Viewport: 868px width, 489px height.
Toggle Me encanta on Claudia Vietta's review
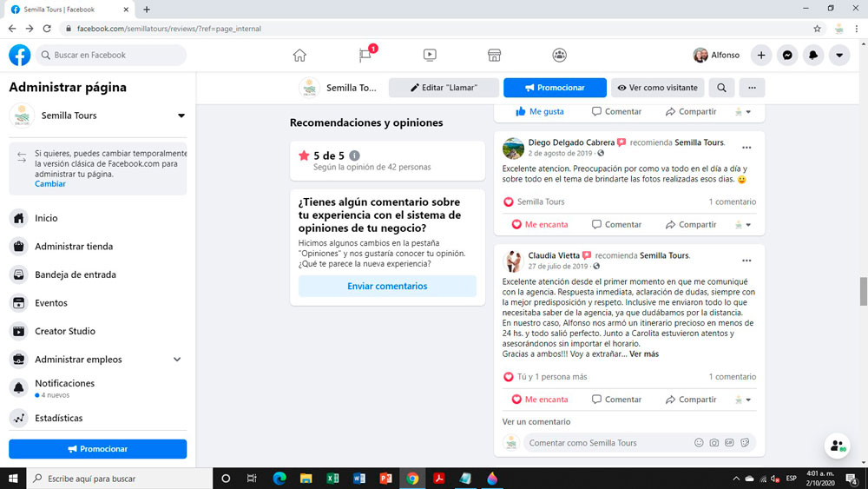coord(540,400)
